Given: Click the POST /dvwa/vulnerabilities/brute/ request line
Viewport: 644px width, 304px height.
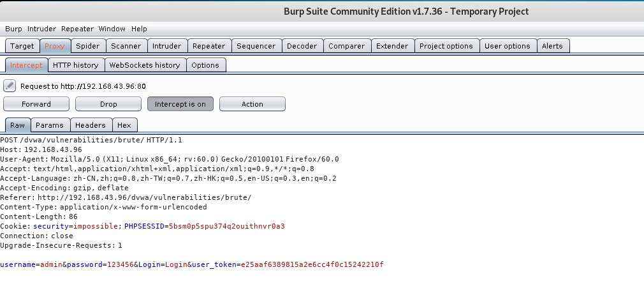Looking at the screenshot, I should click(91, 141).
